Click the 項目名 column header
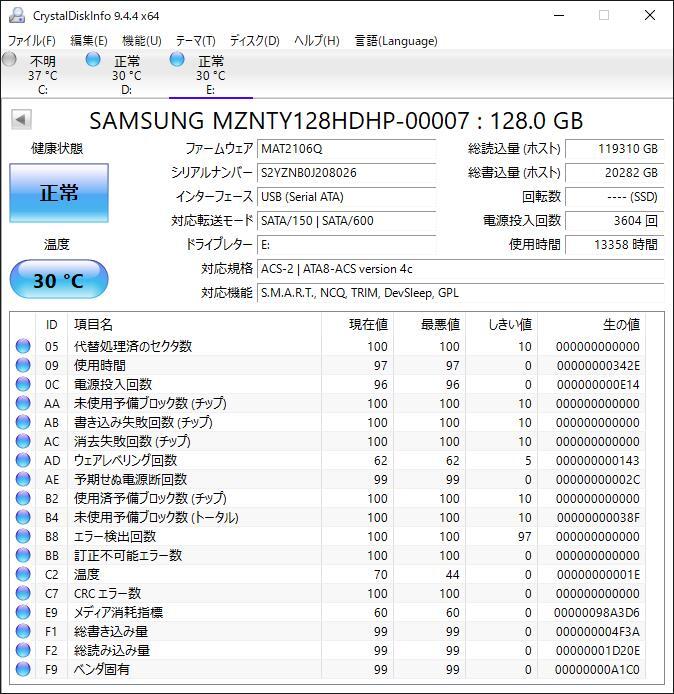This screenshot has width=674, height=694. click(194, 324)
